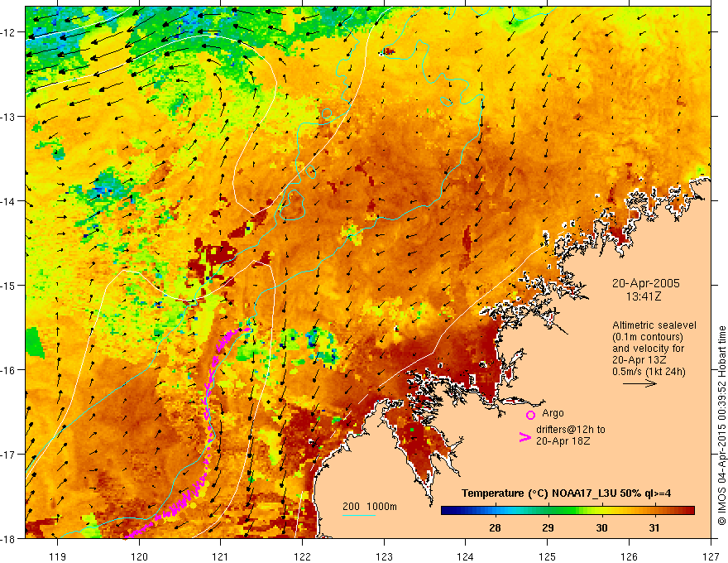Click longitude axis label 120
Viewport: 728px width, 563px height.
pyautogui.click(x=139, y=556)
